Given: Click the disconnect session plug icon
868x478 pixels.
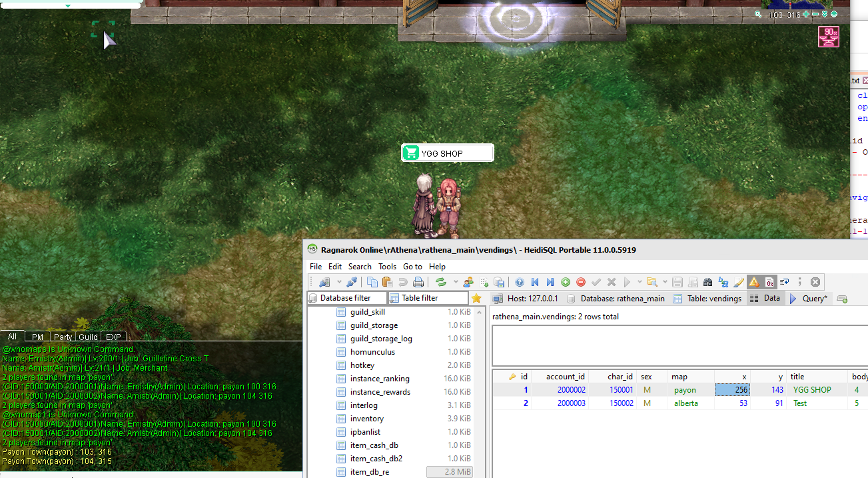Looking at the screenshot, I should point(351,282).
